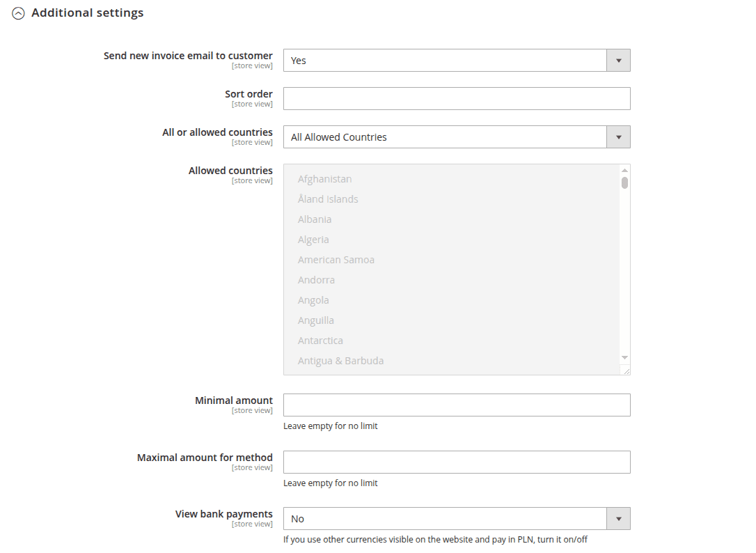
Task: Click the Sort order input field
Action: pos(456,98)
